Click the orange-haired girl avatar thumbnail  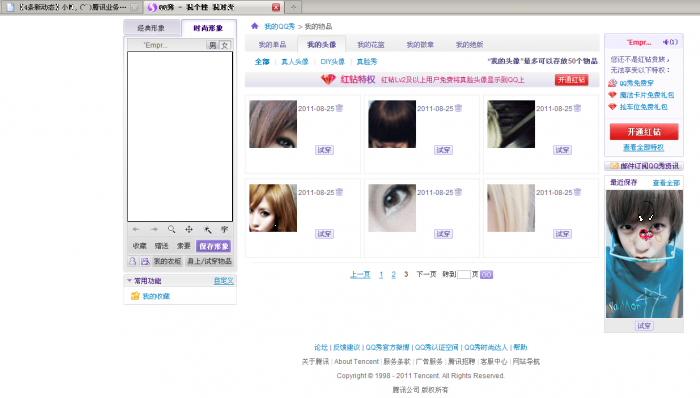point(273,208)
